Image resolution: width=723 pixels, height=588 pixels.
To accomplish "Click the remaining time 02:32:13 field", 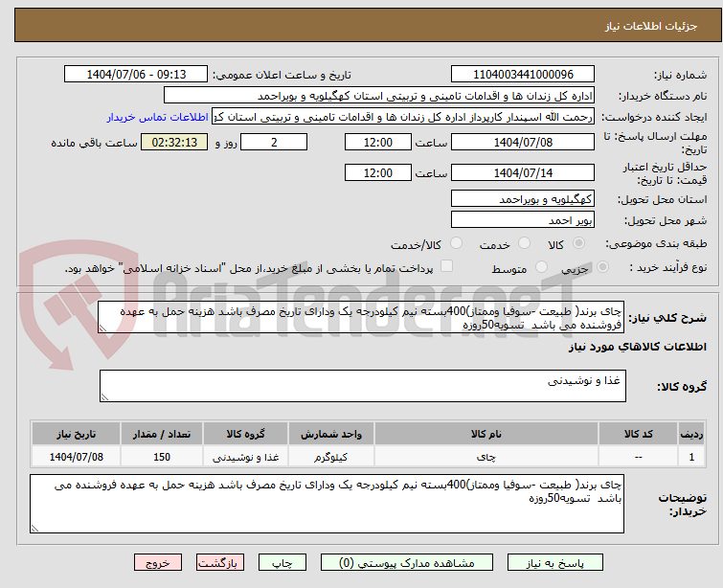I will 174,142.
